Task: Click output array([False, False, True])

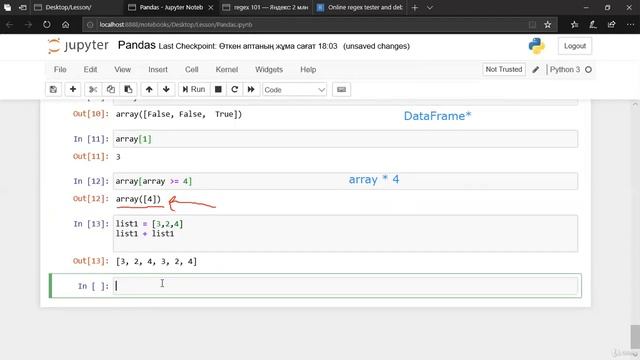Action: [x=179, y=114]
